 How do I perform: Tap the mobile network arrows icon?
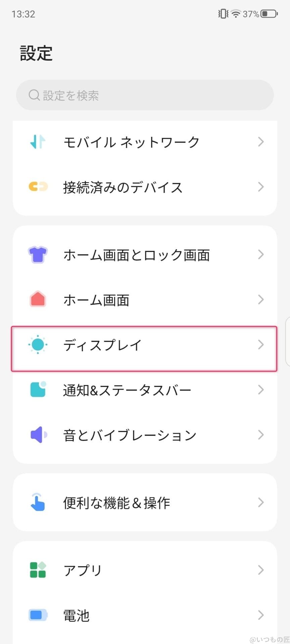38,142
